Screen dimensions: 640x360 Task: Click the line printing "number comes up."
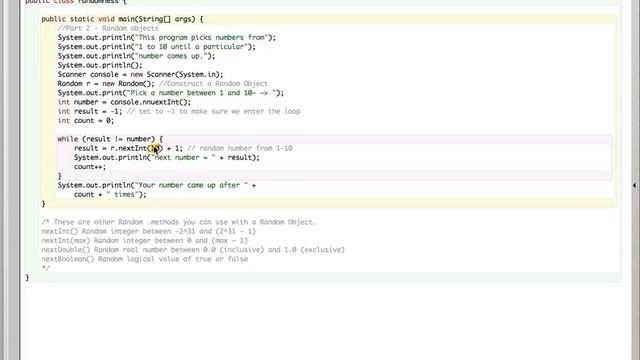[x=136, y=56]
